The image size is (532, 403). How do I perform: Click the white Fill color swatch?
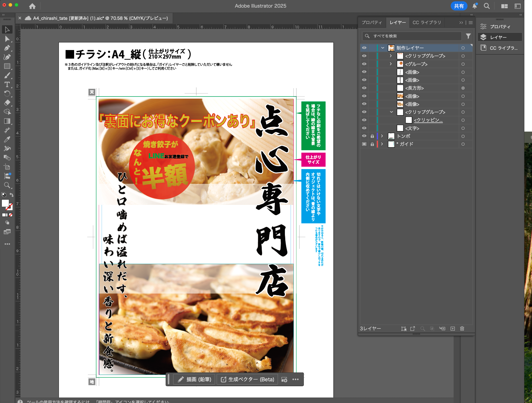coord(5,203)
